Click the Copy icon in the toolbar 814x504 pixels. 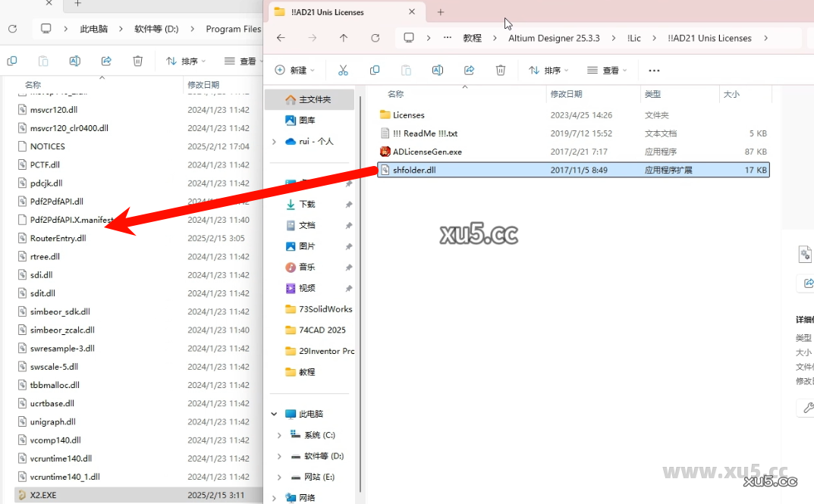click(x=374, y=70)
